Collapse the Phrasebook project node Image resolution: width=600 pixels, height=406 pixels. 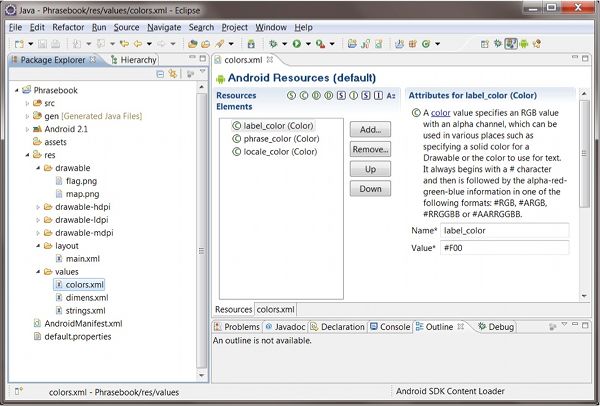16,90
